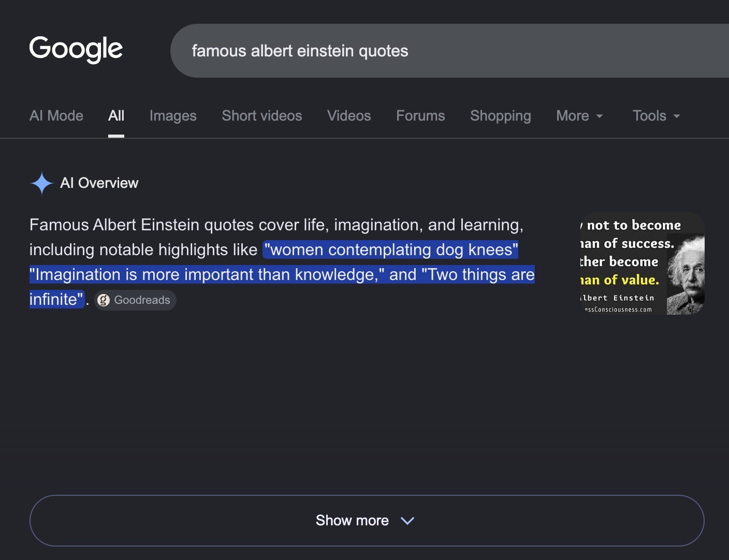Expand the AI Overview with Show more
Screen dimensions: 729x560
pos(367,521)
